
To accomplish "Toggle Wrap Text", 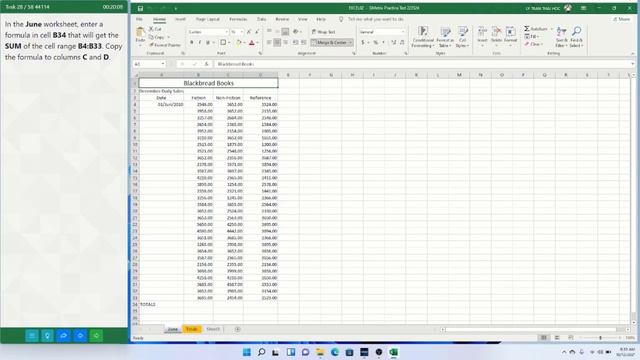I will pos(323,32).
